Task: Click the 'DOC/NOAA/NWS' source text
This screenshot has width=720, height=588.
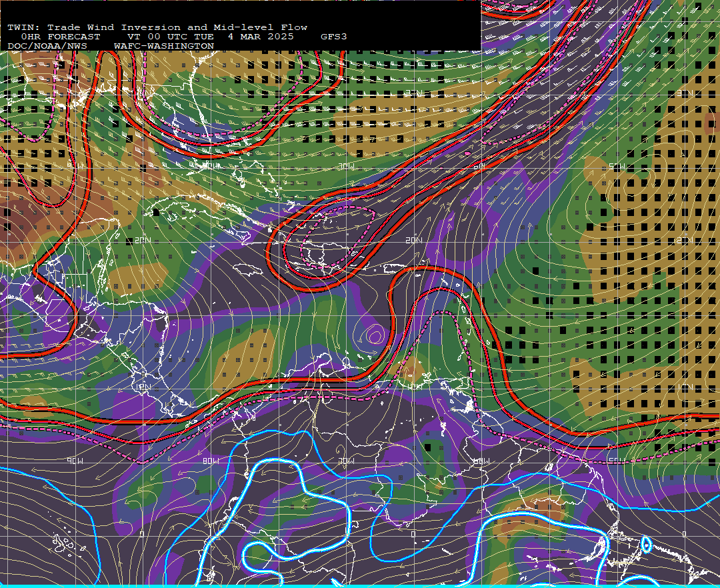Action: (47, 47)
